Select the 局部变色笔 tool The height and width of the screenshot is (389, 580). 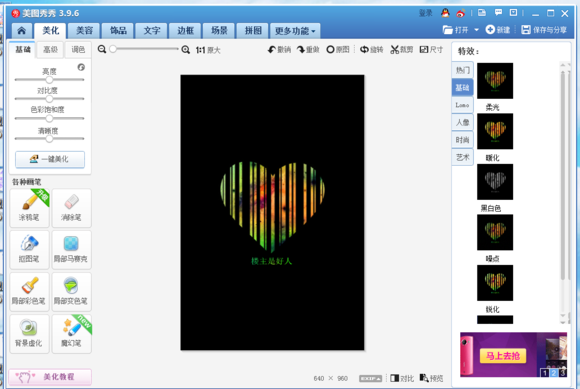(71, 292)
